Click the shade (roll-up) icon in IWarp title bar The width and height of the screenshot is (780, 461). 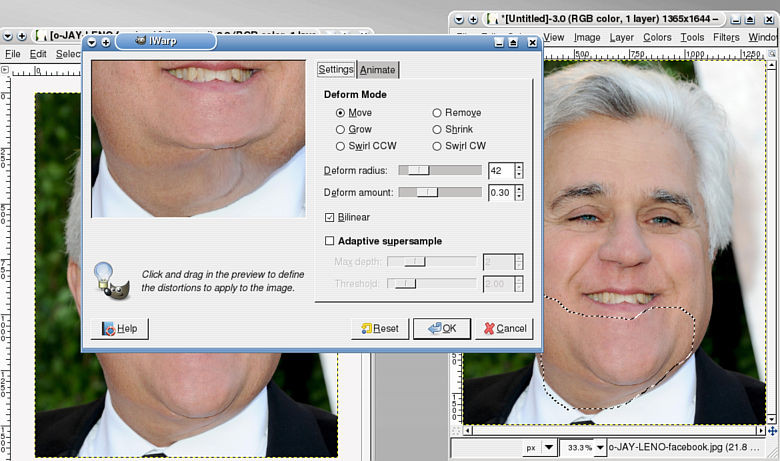click(x=513, y=42)
